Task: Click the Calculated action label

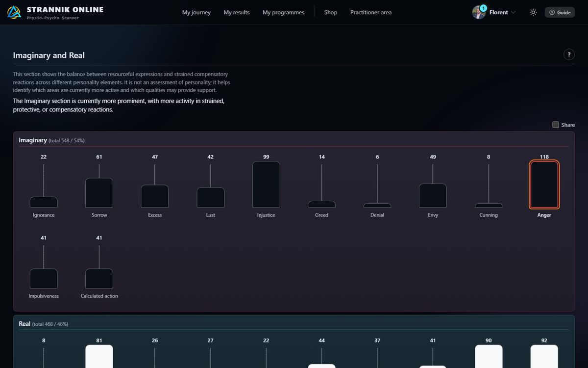Action: coord(99,296)
